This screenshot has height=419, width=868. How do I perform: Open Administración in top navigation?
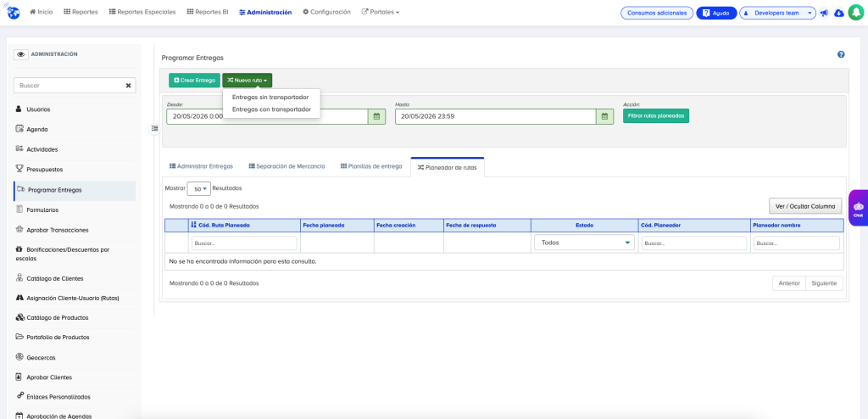pos(265,12)
